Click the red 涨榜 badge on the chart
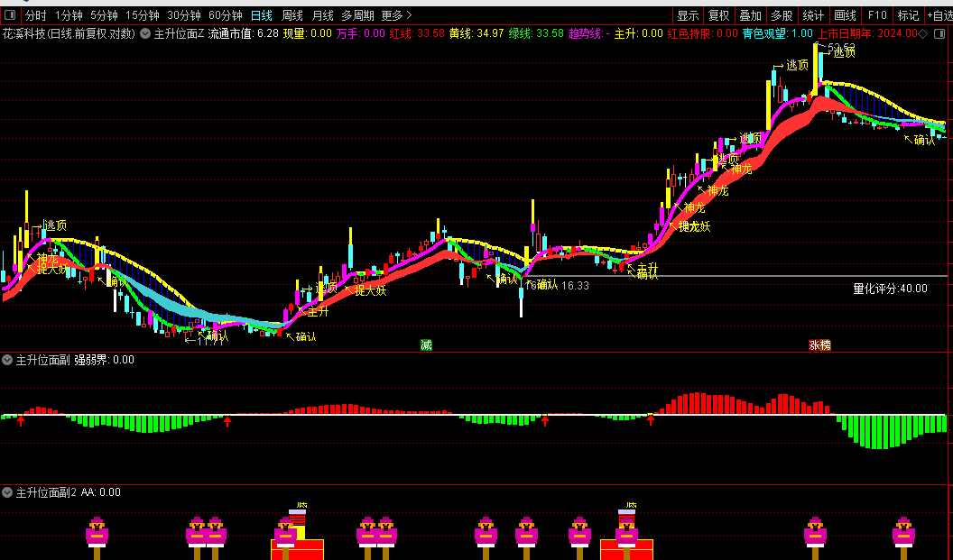Viewport: 953px width, 560px height. pos(819,345)
